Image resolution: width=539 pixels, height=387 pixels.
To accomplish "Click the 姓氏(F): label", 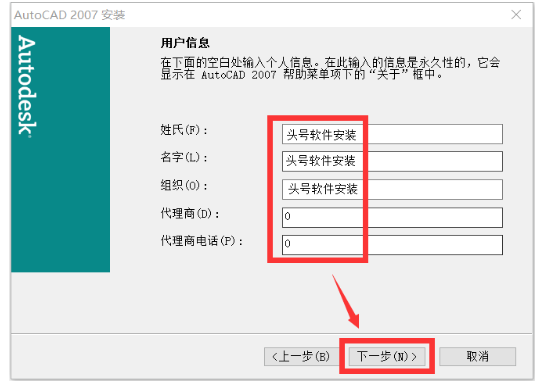I will (x=184, y=130).
